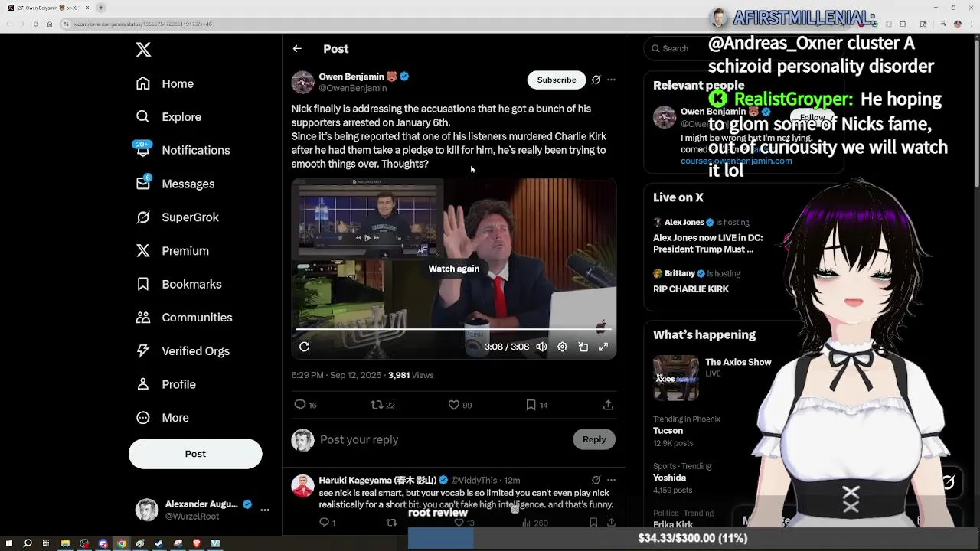Seek on the video progress bar
The height and width of the screenshot is (551, 980).
click(453, 330)
